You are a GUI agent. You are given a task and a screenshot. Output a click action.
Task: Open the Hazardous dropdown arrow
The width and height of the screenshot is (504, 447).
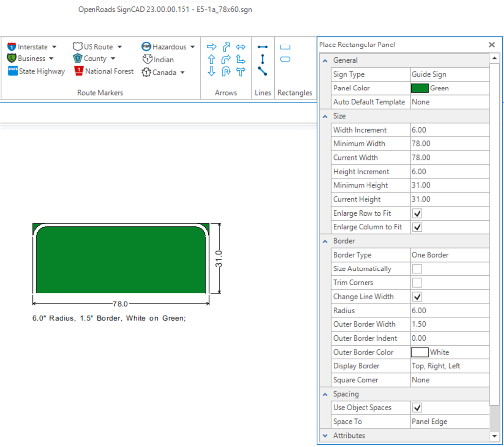click(x=192, y=47)
